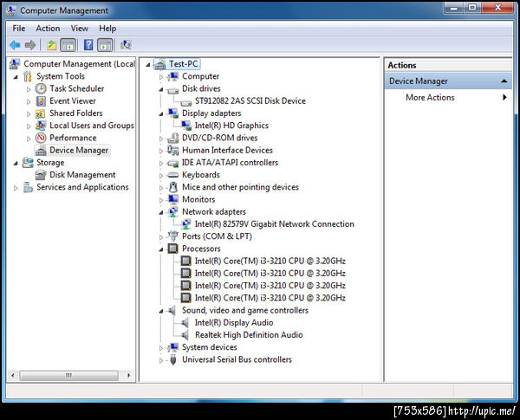Image resolution: width=520 pixels, height=420 pixels.
Task: Click the Monitors text label
Action: point(198,199)
